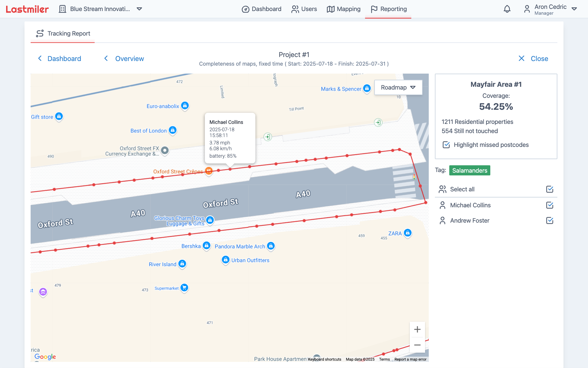Go back to Overview link
The height and width of the screenshot is (368, 588).
tap(124, 59)
